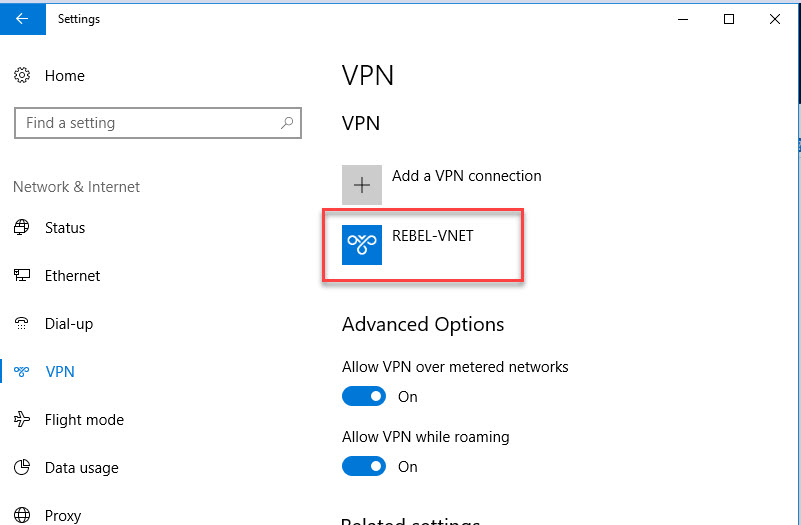The height and width of the screenshot is (525, 801).
Task: Click the REBEL-VNET VPN icon
Action: 362,245
